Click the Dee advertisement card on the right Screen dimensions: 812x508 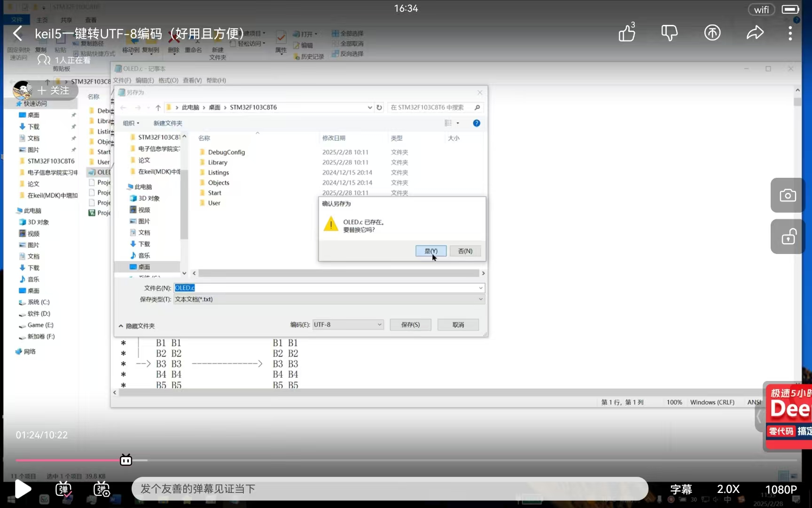tap(789, 416)
